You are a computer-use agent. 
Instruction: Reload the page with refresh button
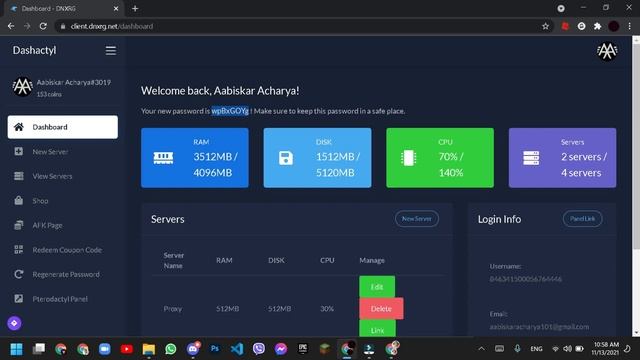click(x=43, y=26)
